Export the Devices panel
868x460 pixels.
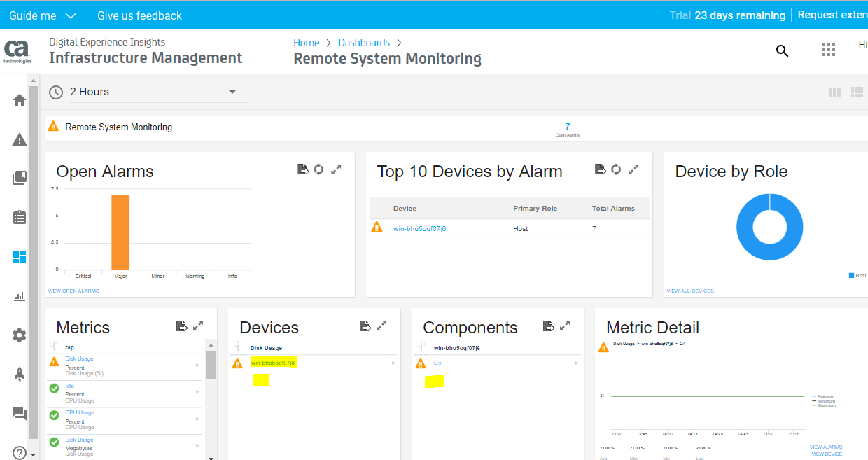(x=365, y=326)
